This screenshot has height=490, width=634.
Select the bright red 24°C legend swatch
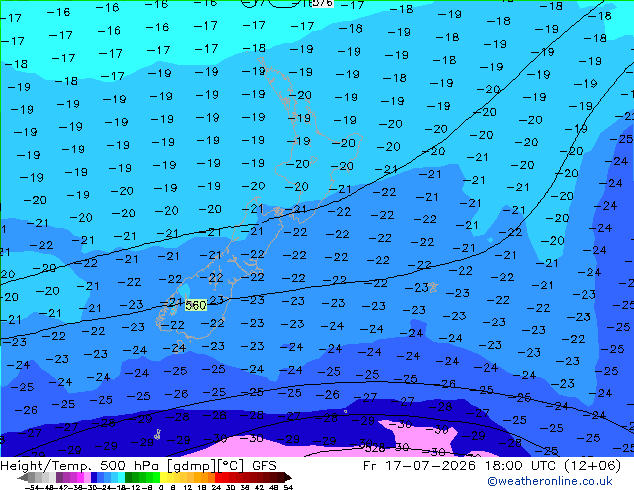(218, 478)
